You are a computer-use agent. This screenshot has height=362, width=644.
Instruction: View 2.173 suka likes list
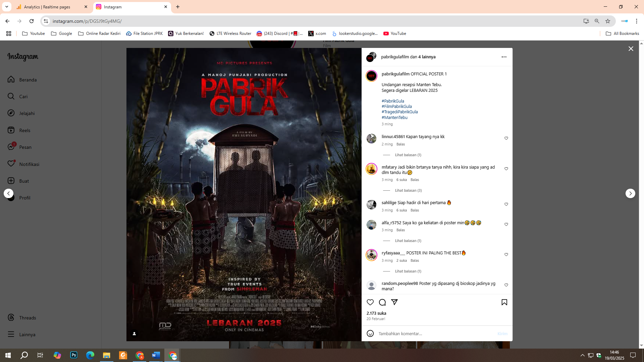click(x=376, y=313)
